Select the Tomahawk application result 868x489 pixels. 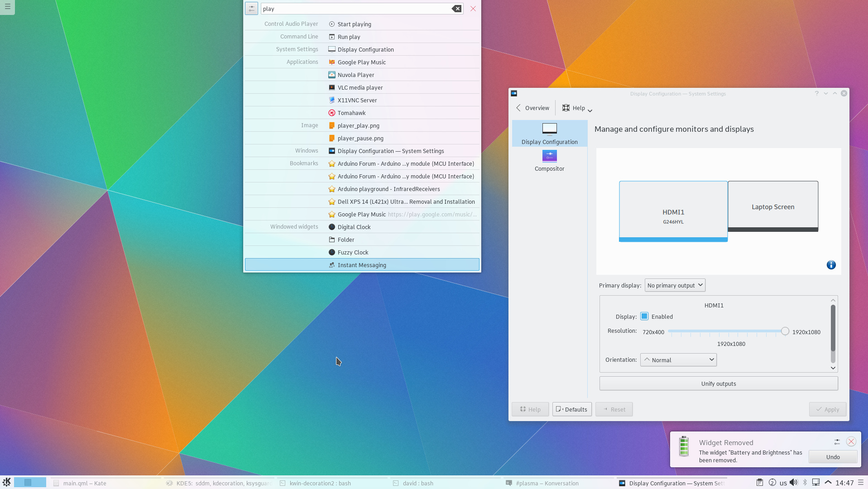tap(351, 113)
